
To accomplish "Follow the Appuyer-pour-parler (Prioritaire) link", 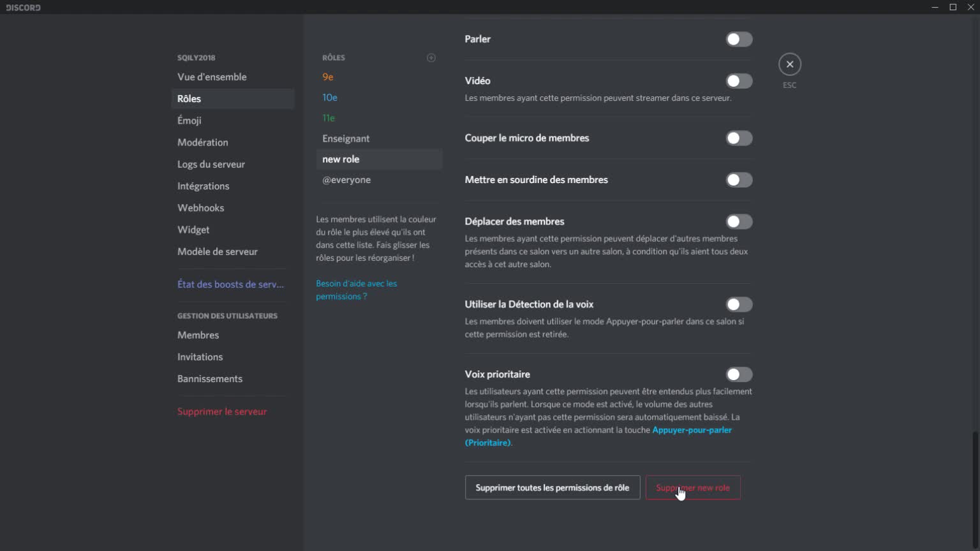I will pos(692,430).
